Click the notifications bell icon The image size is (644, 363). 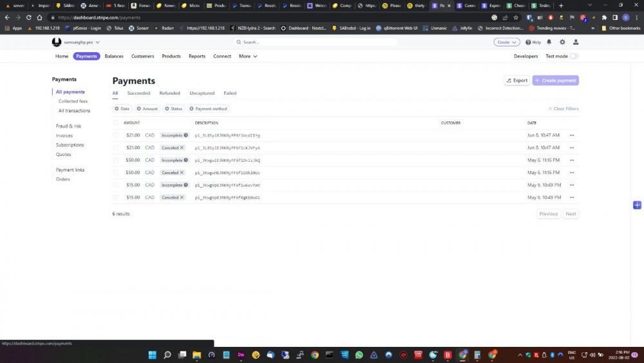click(549, 42)
